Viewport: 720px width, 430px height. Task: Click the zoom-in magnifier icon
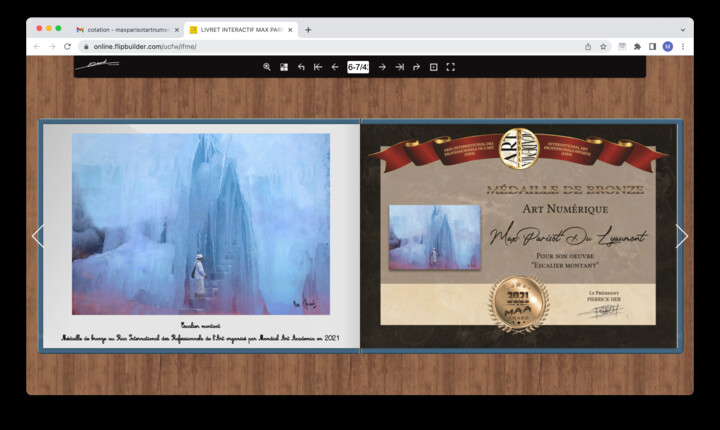click(x=266, y=67)
